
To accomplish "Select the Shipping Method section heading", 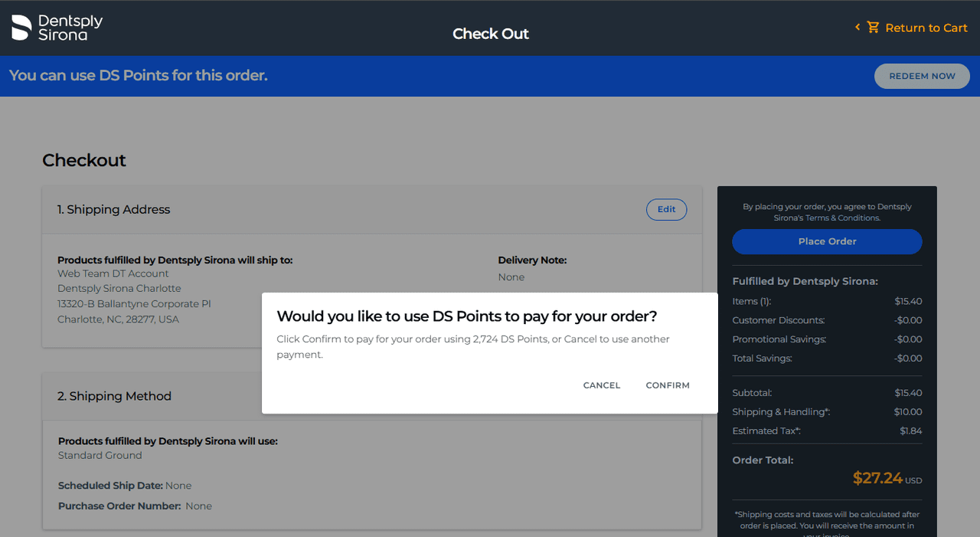I will tap(114, 396).
